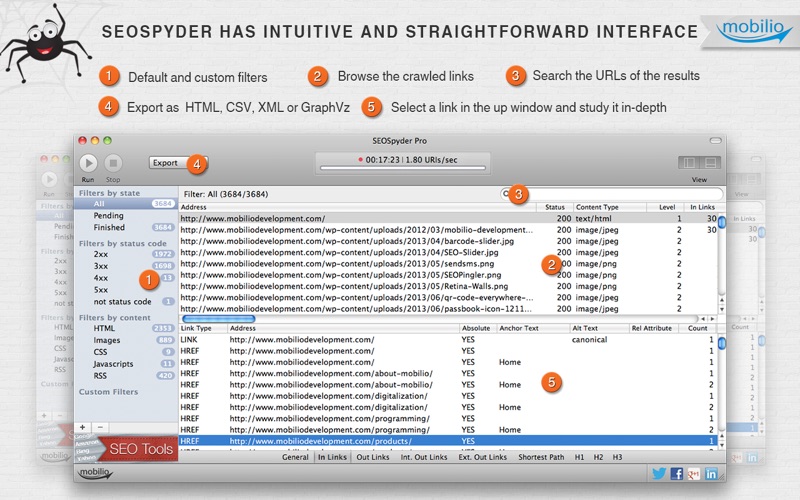Switch to the In Links tab
Viewport: 800px width, 500px height.
(332, 457)
